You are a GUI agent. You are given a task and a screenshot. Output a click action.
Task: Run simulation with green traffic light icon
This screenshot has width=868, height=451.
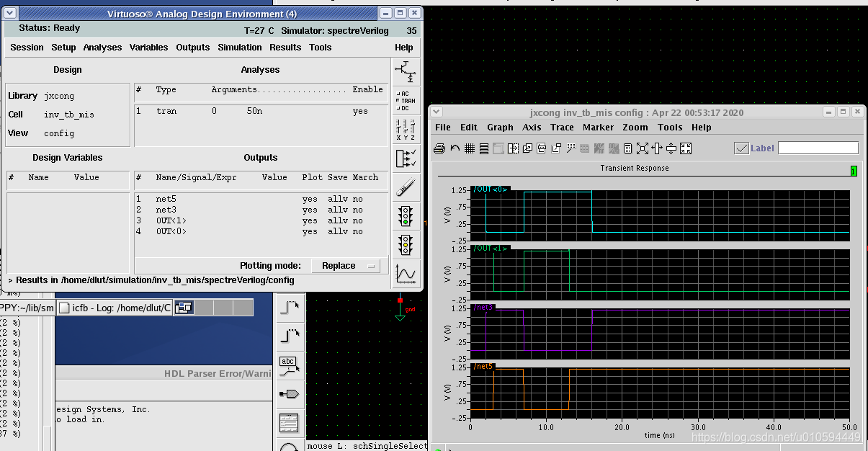(406, 215)
